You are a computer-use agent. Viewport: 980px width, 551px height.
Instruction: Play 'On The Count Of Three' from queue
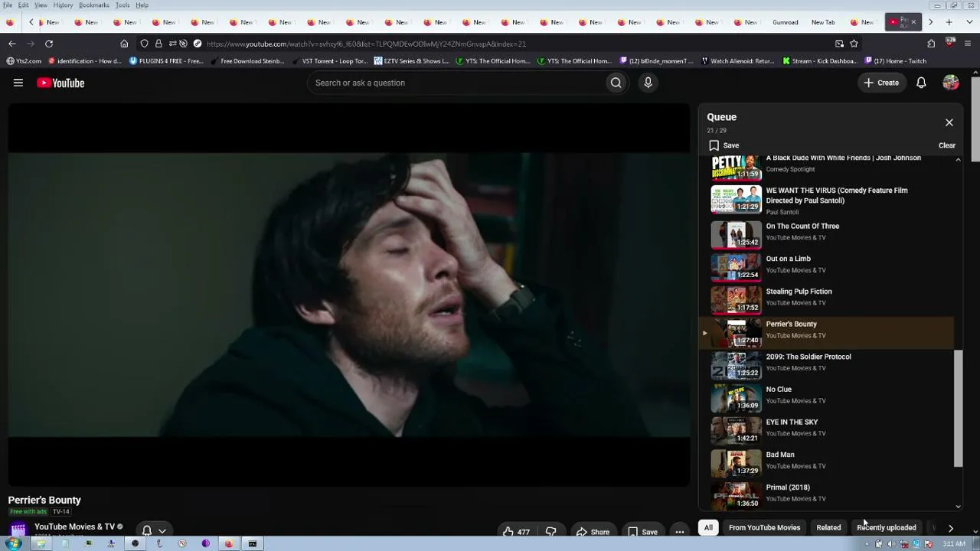827,234
